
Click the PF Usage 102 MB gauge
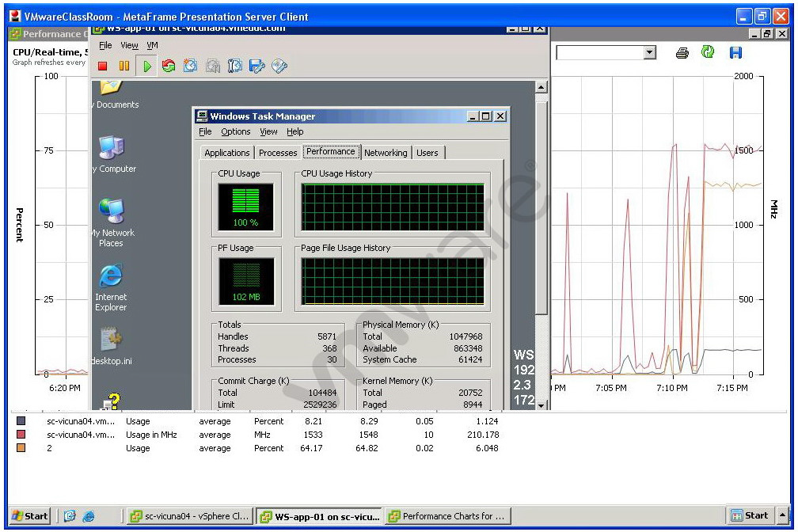click(x=246, y=282)
